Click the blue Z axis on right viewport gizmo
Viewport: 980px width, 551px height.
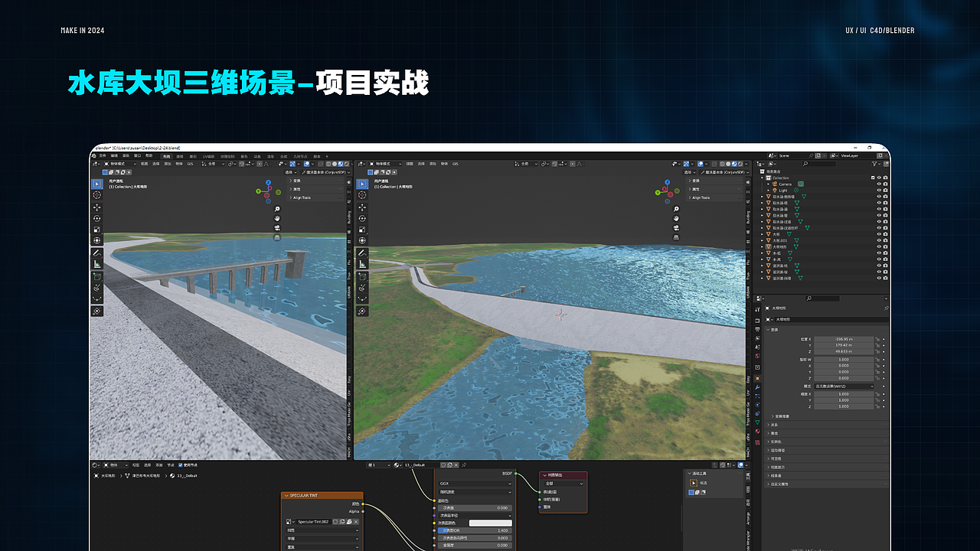pyautogui.click(x=668, y=181)
